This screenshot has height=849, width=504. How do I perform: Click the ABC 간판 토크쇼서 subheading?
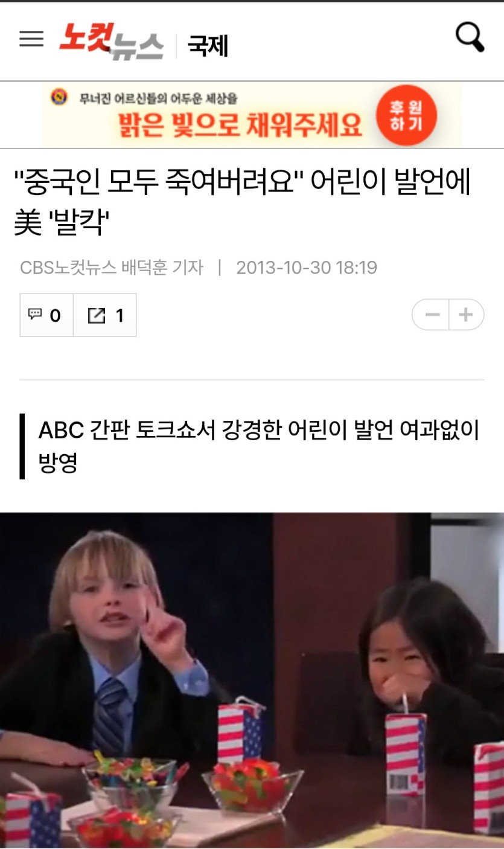click(x=258, y=446)
